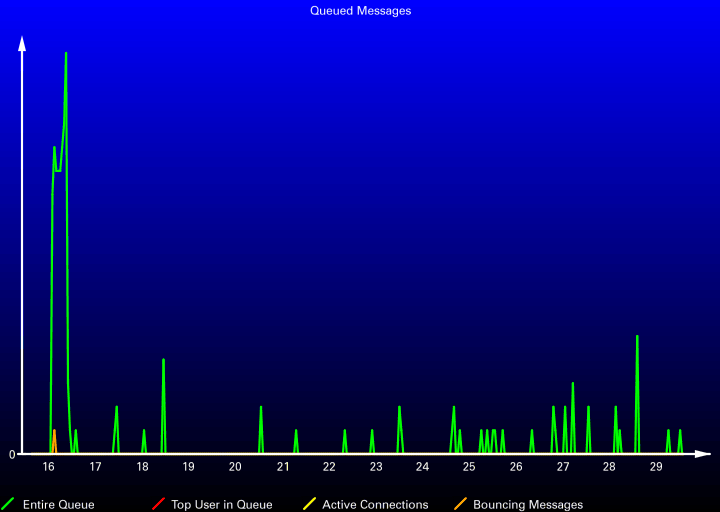The height and width of the screenshot is (512, 720).
Task: Click the orange bouncing messages spike
Action: [x=54, y=441]
